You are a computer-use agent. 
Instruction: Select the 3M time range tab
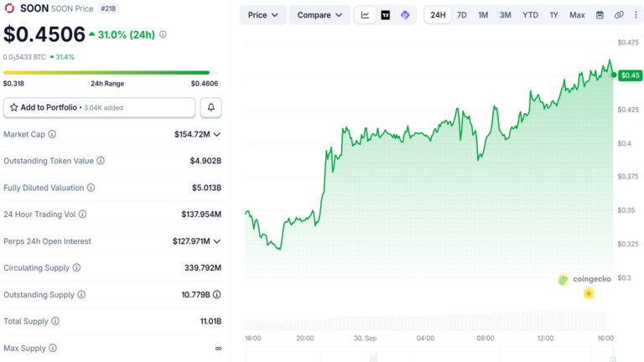(x=505, y=15)
